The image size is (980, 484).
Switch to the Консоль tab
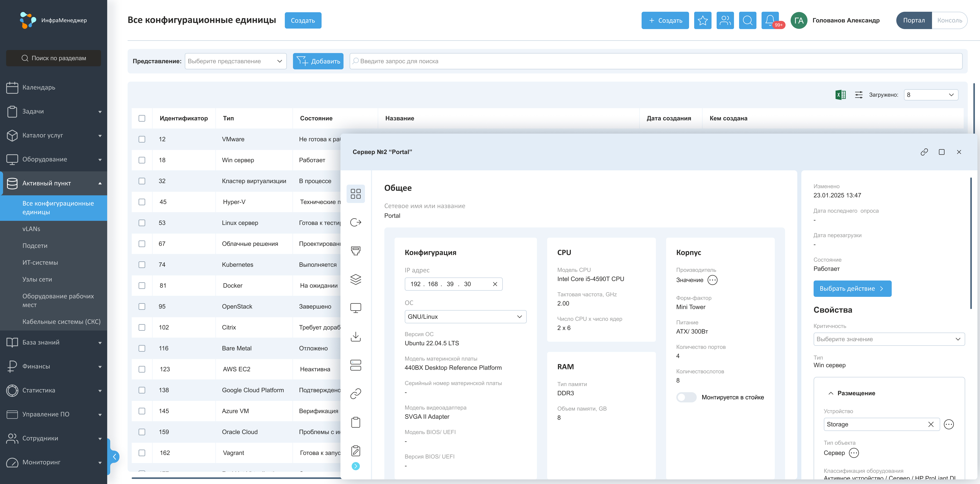click(x=949, y=21)
